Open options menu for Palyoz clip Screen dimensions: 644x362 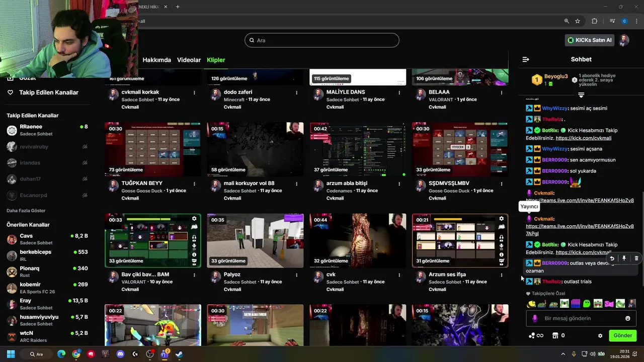(296, 275)
